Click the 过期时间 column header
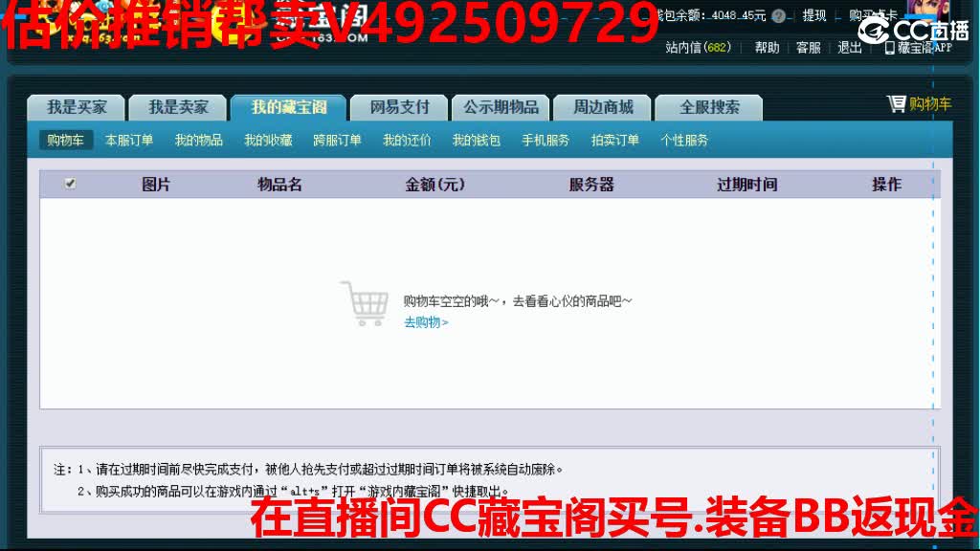This screenshot has height=551, width=980. click(x=746, y=185)
